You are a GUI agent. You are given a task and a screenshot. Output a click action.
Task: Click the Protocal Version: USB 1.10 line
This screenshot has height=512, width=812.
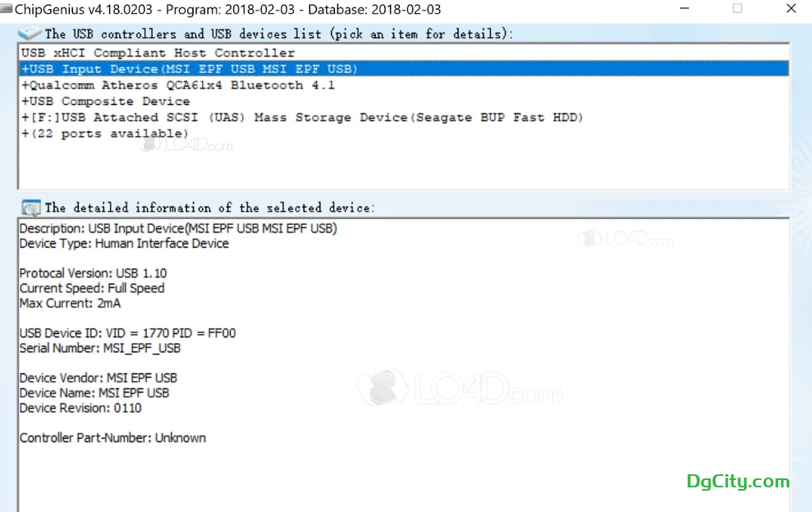(x=93, y=273)
